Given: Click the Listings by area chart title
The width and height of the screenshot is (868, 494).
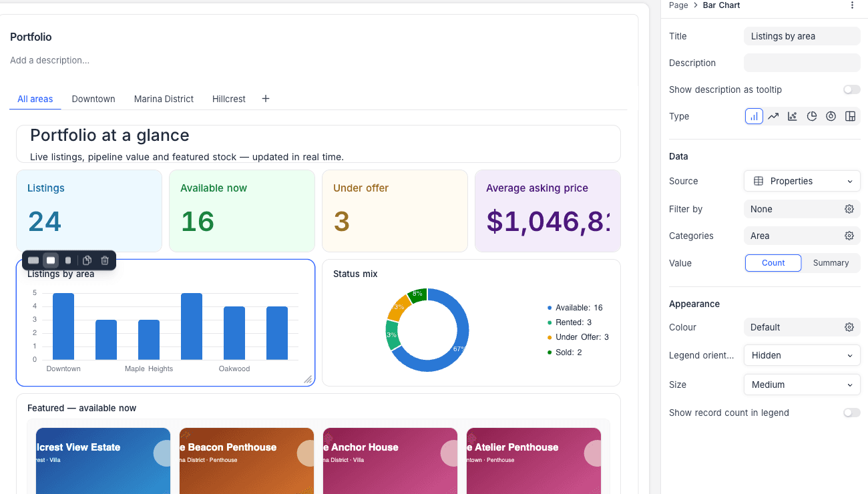Looking at the screenshot, I should coord(61,274).
